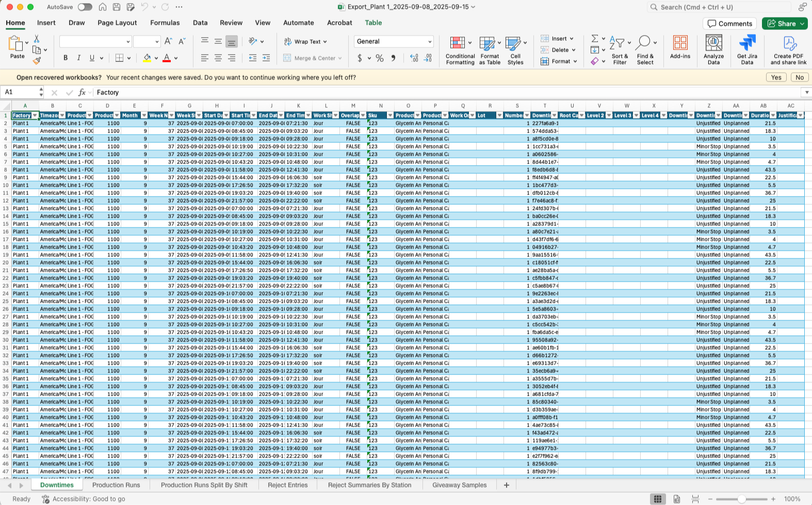Open the Sku column filter dropdown
This screenshot has width=812, height=505.
pyautogui.click(x=390, y=116)
